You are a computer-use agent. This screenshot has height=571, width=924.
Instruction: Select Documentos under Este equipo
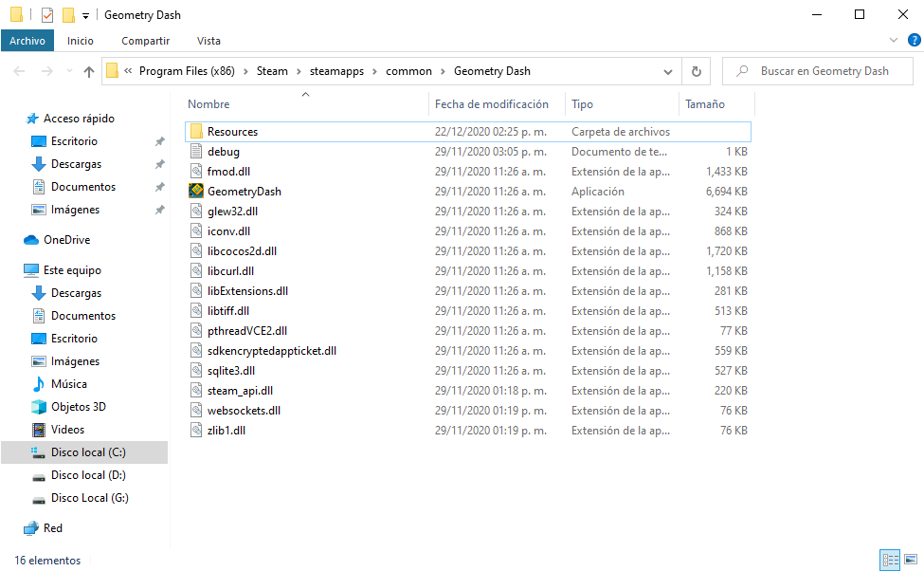[83, 316]
